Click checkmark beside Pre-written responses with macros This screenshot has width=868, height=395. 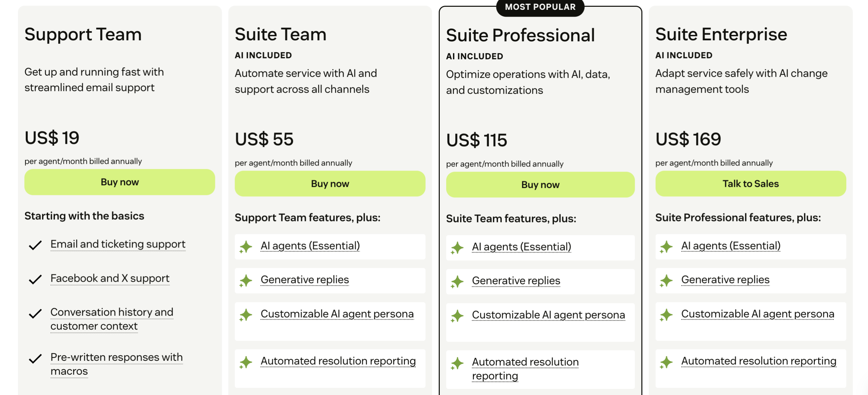click(x=35, y=358)
